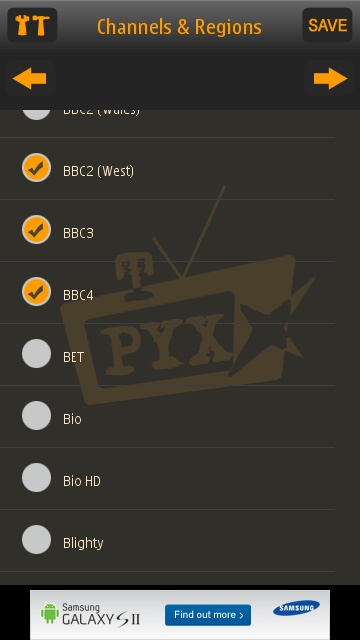The image size is (360, 640).
Task: Go back with the left arrow
Action: tap(29, 78)
